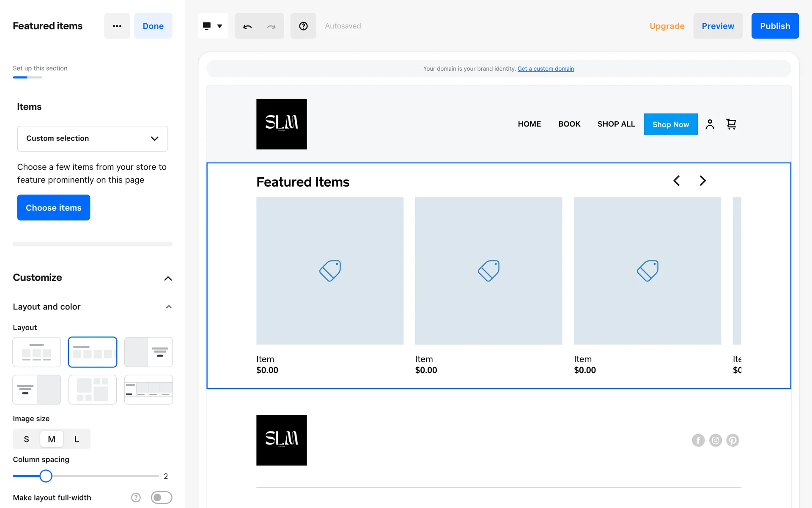Screen dimensions: 812x508
Task: Toggle Make layout full-width switch
Action: [162, 497]
